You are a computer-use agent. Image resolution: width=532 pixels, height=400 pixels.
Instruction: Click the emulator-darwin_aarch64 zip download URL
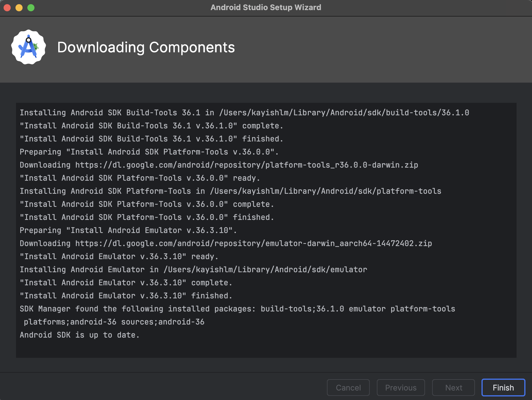(253, 243)
